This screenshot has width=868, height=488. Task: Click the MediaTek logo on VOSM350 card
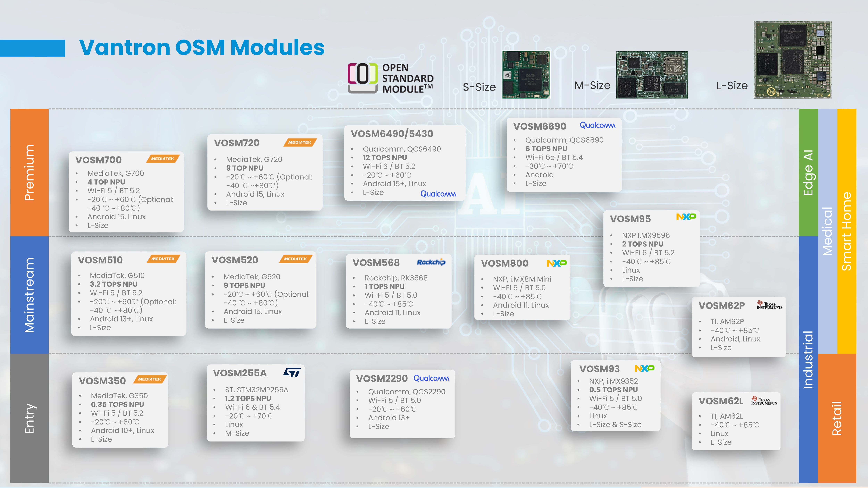click(150, 379)
